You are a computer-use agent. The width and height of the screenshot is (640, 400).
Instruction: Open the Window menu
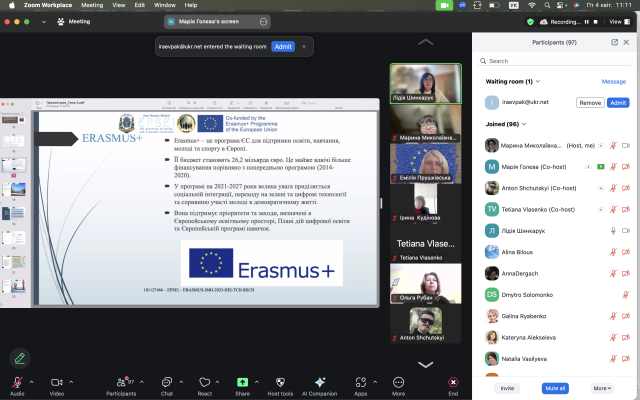point(164,5)
